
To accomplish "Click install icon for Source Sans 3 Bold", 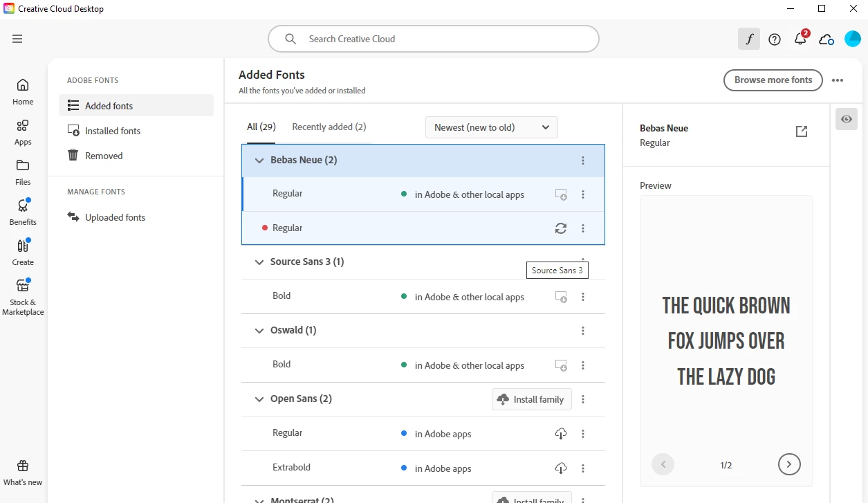I will click(561, 297).
